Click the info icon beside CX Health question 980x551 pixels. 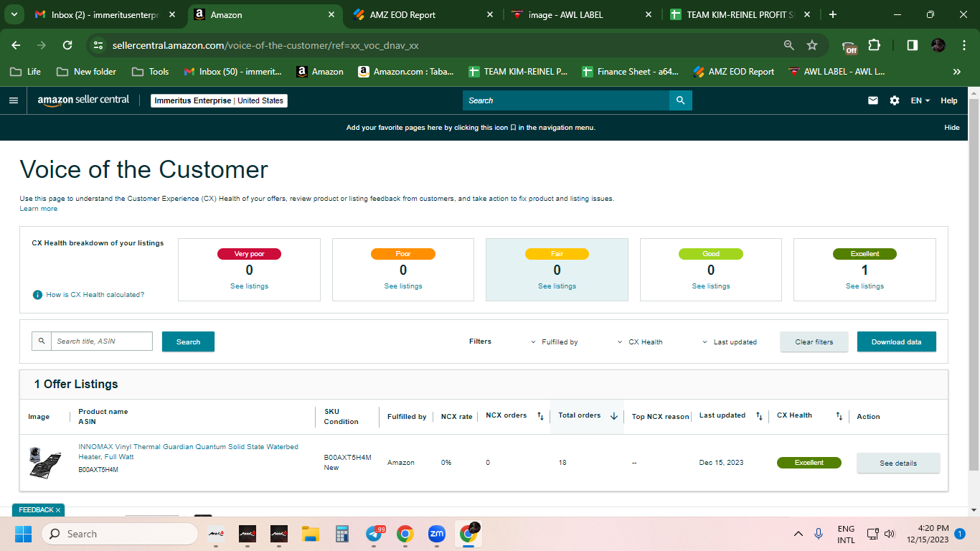point(37,295)
